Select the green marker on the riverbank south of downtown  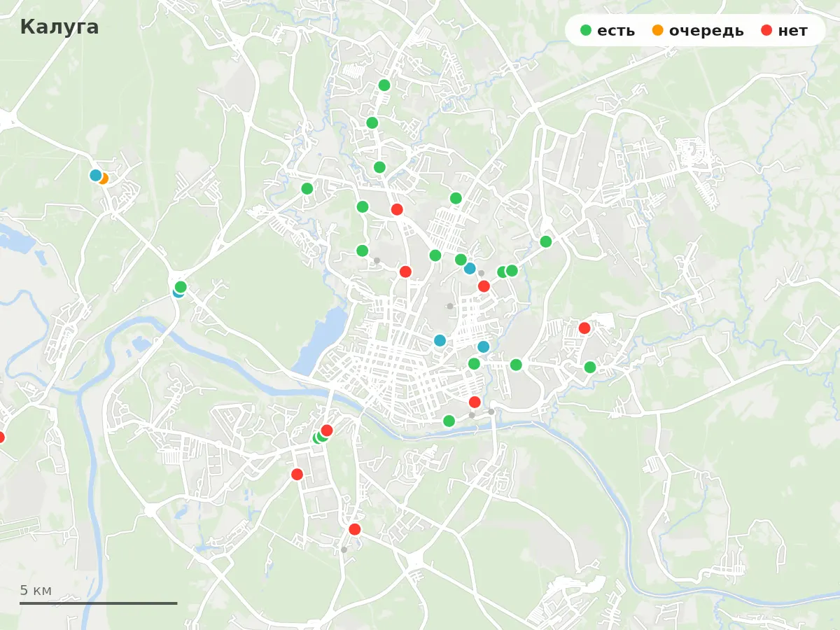click(x=449, y=421)
